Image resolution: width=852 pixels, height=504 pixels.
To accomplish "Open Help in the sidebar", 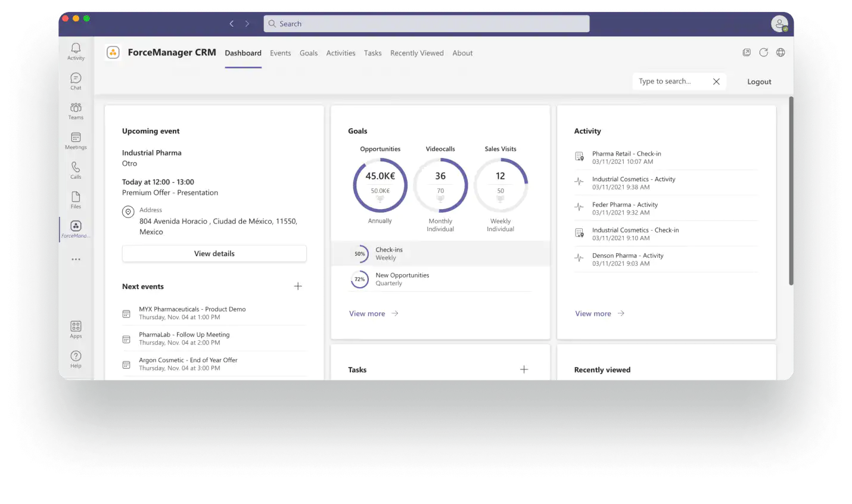I will 76,359.
